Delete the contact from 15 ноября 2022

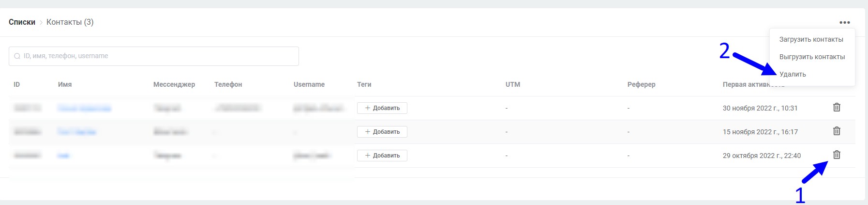(x=837, y=131)
